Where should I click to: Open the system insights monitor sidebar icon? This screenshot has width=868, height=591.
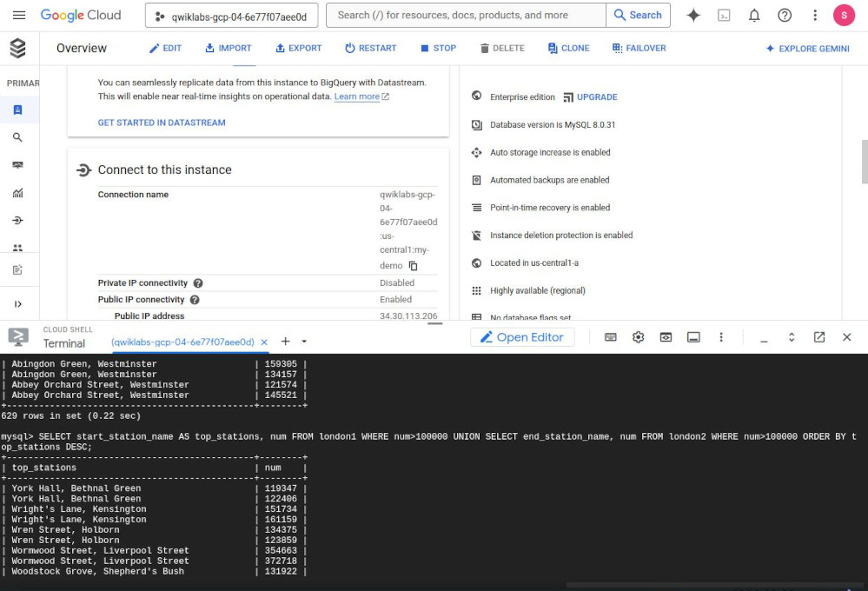click(x=17, y=165)
